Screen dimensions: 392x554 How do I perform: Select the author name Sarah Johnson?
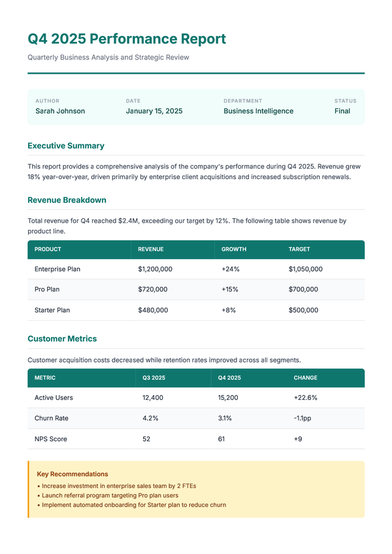pyautogui.click(x=60, y=111)
